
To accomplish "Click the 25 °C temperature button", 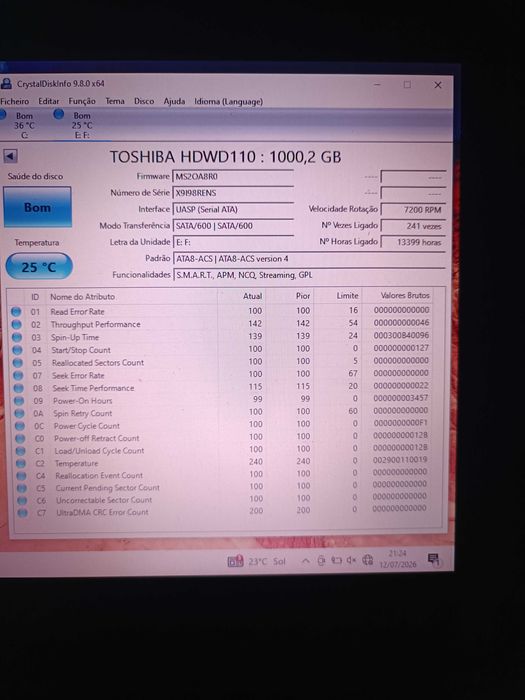I will coord(39,267).
